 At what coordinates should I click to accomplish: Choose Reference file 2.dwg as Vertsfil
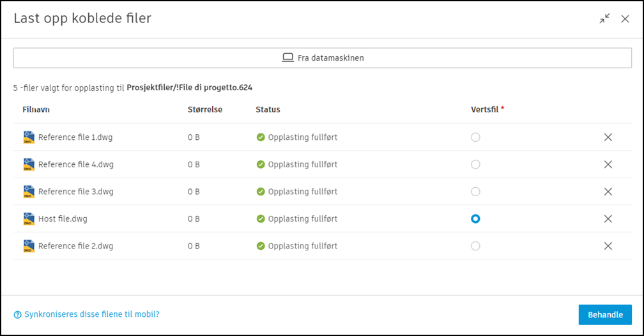click(475, 246)
